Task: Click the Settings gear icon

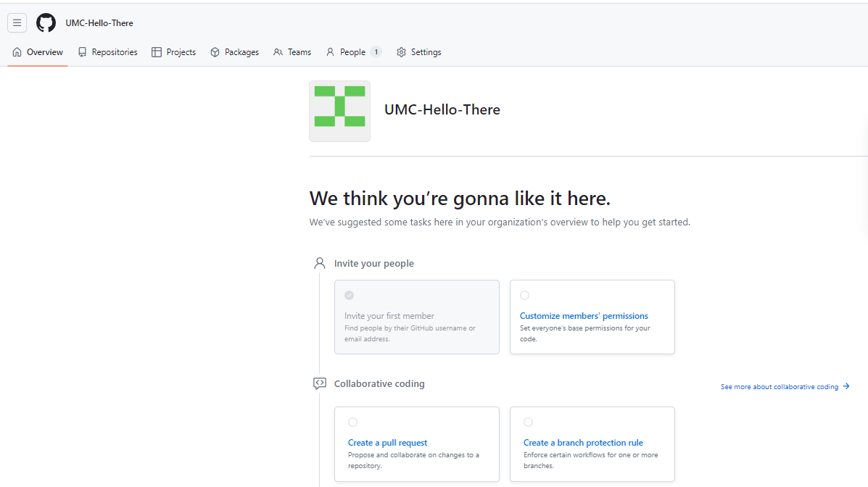Action: (401, 52)
